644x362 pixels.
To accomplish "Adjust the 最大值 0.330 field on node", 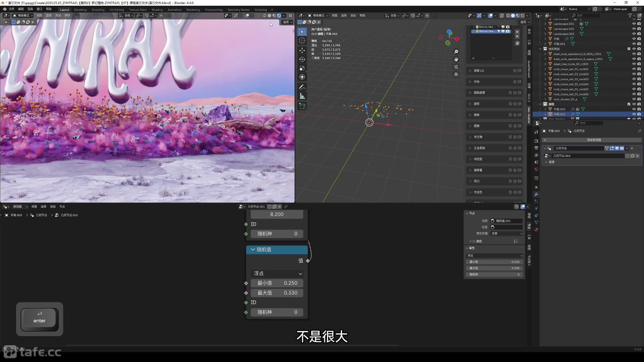I will (277, 293).
